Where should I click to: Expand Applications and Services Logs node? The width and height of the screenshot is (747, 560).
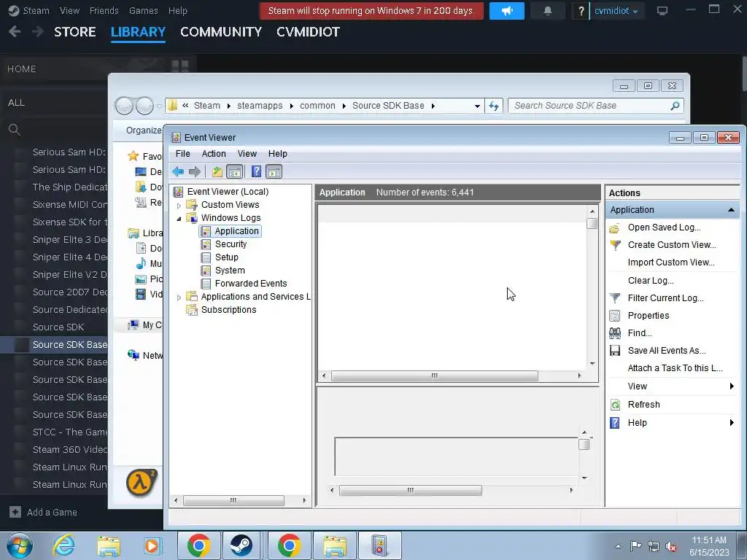coord(179,297)
